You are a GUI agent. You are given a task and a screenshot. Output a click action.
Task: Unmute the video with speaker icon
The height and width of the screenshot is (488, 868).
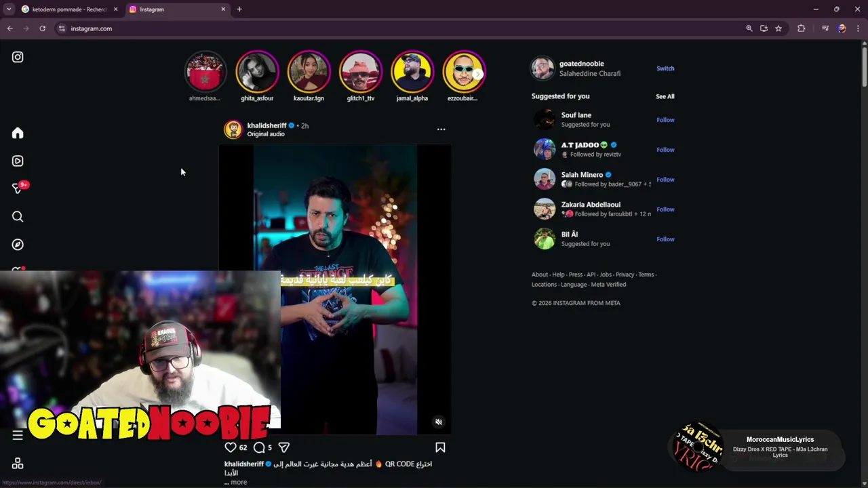[439, 422]
